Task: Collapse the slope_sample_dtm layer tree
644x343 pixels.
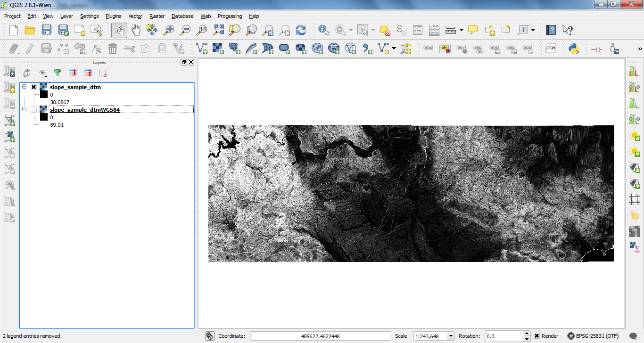Action: pos(25,87)
